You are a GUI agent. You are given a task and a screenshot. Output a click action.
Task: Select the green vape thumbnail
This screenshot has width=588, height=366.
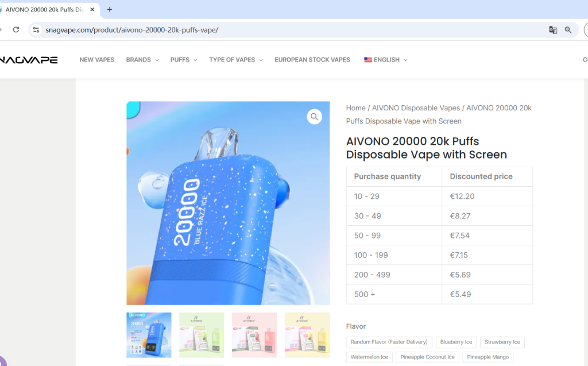coord(202,335)
